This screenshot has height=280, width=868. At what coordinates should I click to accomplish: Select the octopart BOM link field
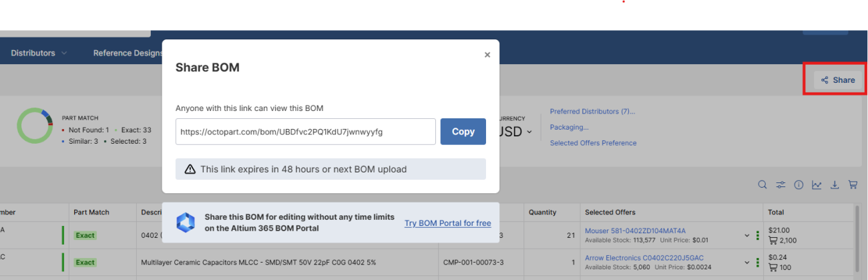(x=306, y=132)
